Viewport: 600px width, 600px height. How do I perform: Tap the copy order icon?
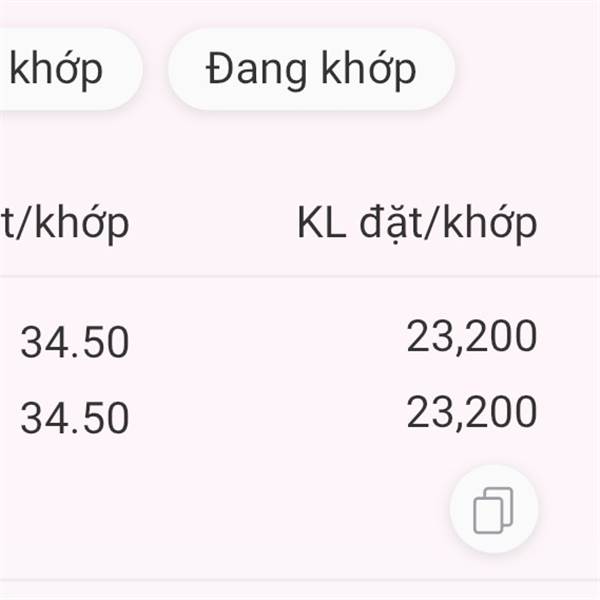coord(493,510)
